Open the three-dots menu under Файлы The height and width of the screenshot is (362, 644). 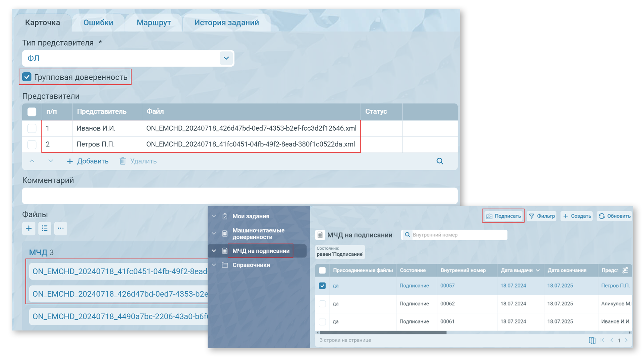61,229
